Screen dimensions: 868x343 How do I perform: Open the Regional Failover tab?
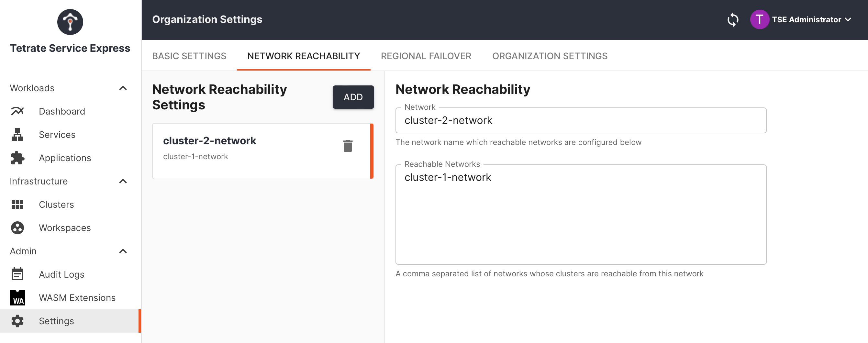(x=426, y=56)
